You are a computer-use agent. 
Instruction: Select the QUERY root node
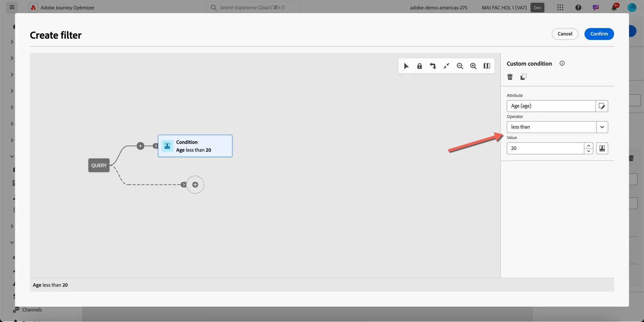click(x=99, y=165)
